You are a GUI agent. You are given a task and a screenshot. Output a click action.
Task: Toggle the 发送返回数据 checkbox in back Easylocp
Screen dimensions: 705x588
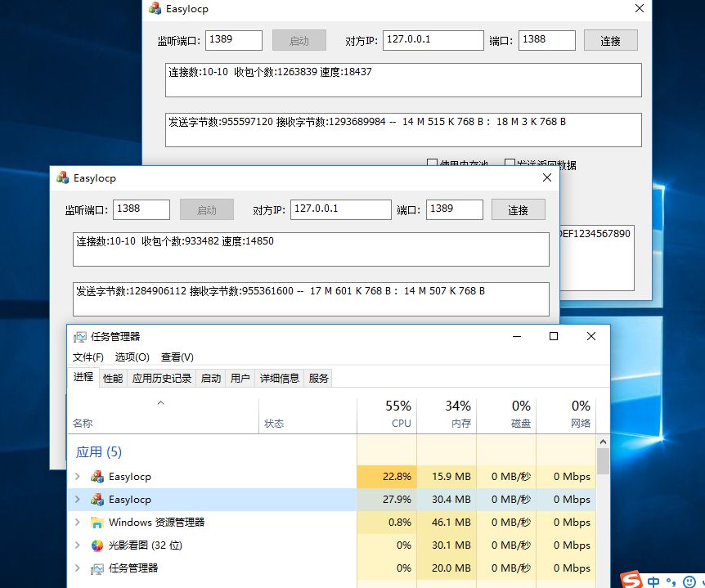pyautogui.click(x=510, y=163)
